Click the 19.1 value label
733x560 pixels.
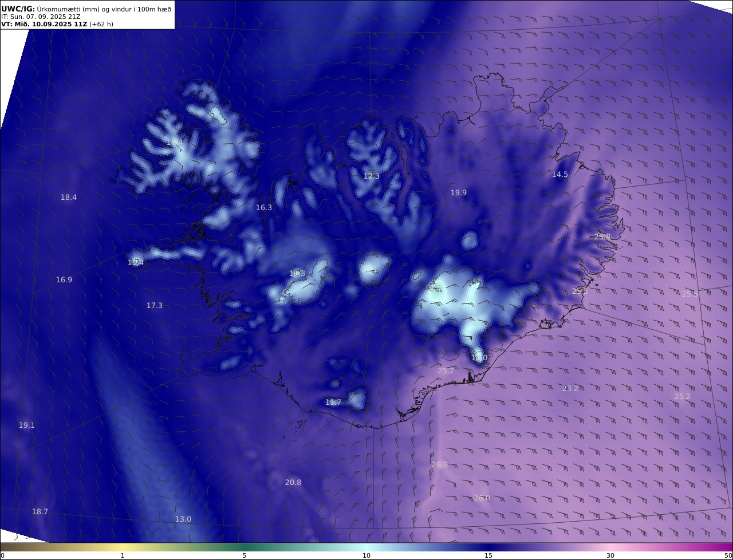pyautogui.click(x=27, y=425)
